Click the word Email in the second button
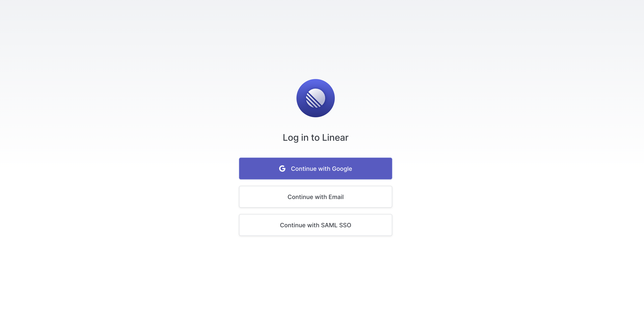 pyautogui.click(x=336, y=197)
